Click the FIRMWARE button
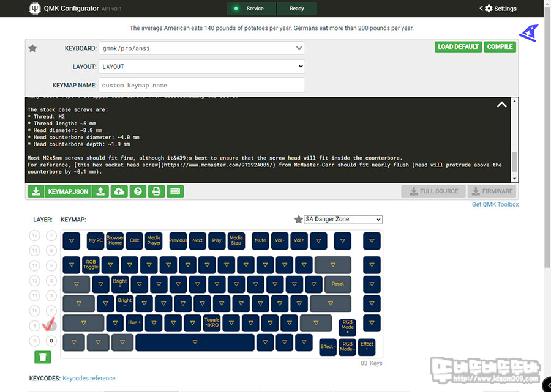 [x=492, y=191]
